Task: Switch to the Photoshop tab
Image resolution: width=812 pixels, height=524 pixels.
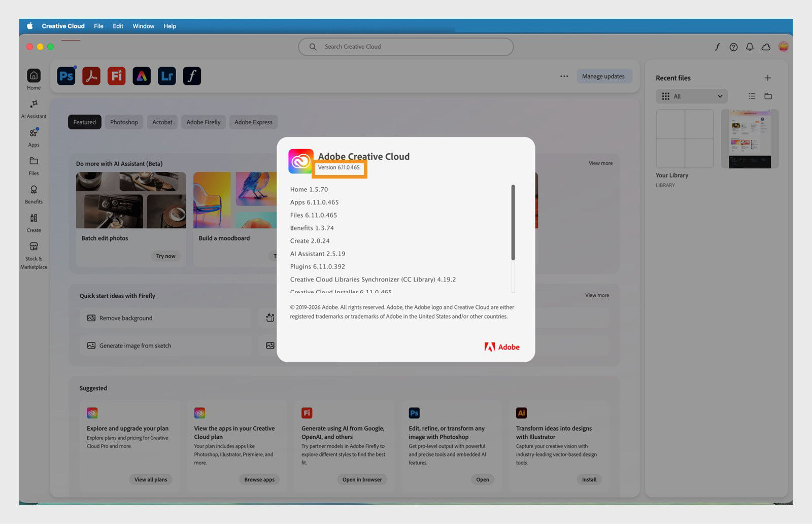Action: [x=124, y=122]
